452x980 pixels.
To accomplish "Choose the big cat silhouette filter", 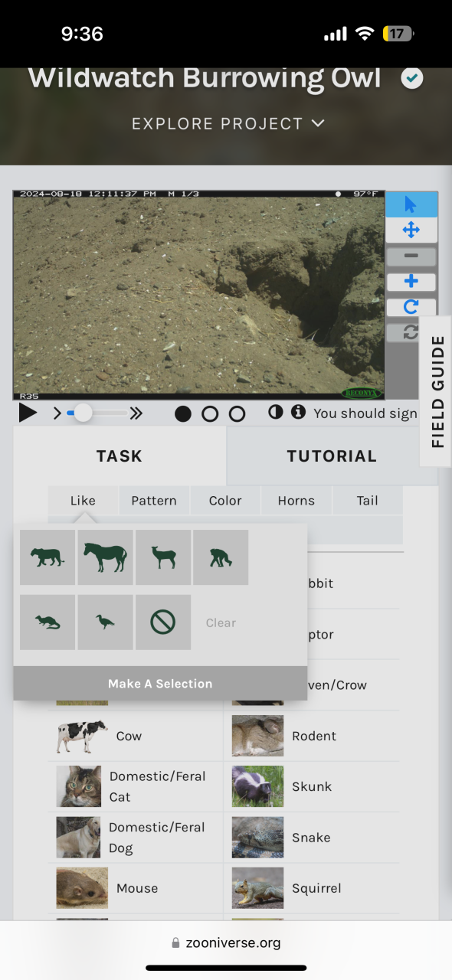I will [x=47, y=557].
